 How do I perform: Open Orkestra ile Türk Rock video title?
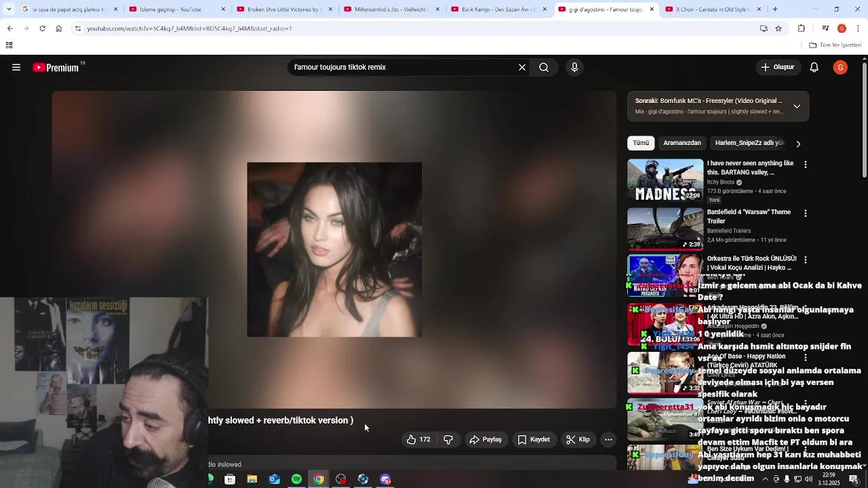(752, 264)
